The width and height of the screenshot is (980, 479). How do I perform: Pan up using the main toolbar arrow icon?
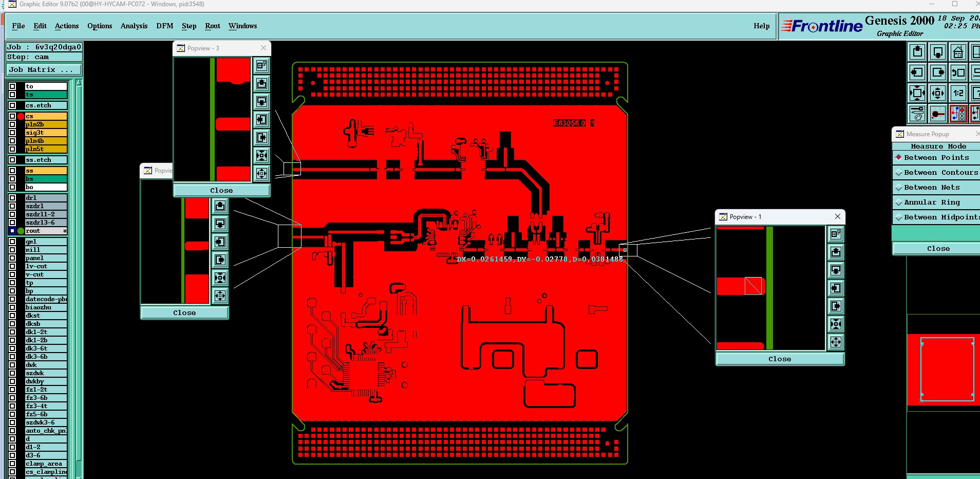point(917,52)
